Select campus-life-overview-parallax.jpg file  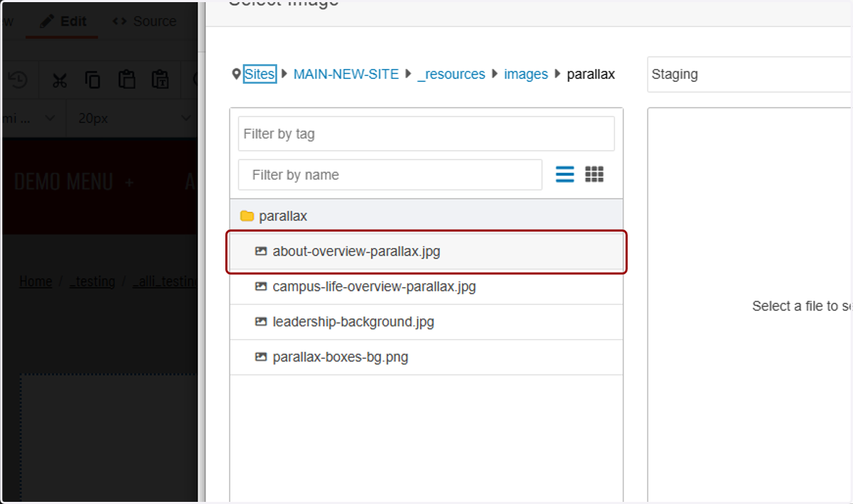pos(426,287)
